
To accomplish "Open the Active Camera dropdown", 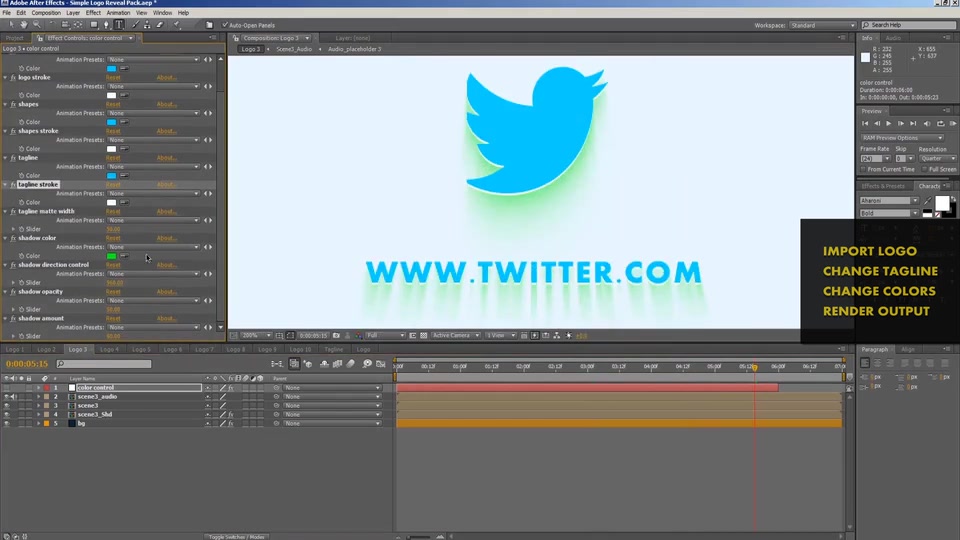I will coord(456,336).
